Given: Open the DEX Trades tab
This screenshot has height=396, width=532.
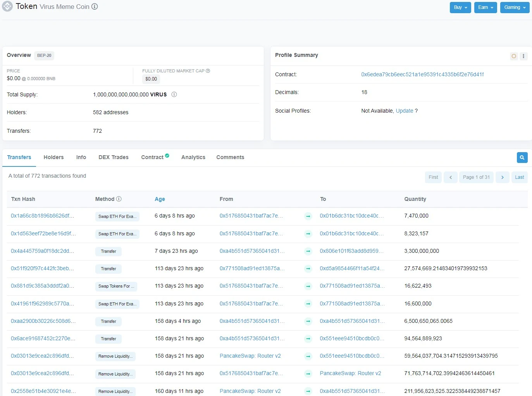Looking at the screenshot, I should (x=114, y=157).
